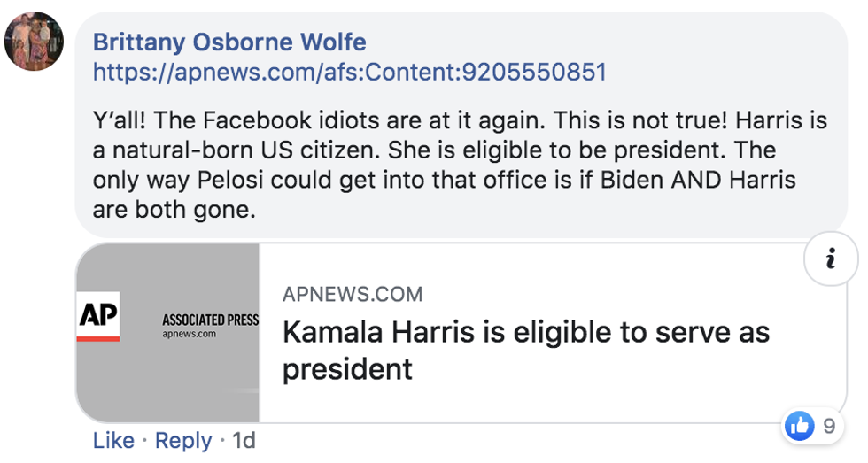The height and width of the screenshot is (463, 868).
Task: Click the blue thumbs-up reaction icon
Action: coord(799,426)
